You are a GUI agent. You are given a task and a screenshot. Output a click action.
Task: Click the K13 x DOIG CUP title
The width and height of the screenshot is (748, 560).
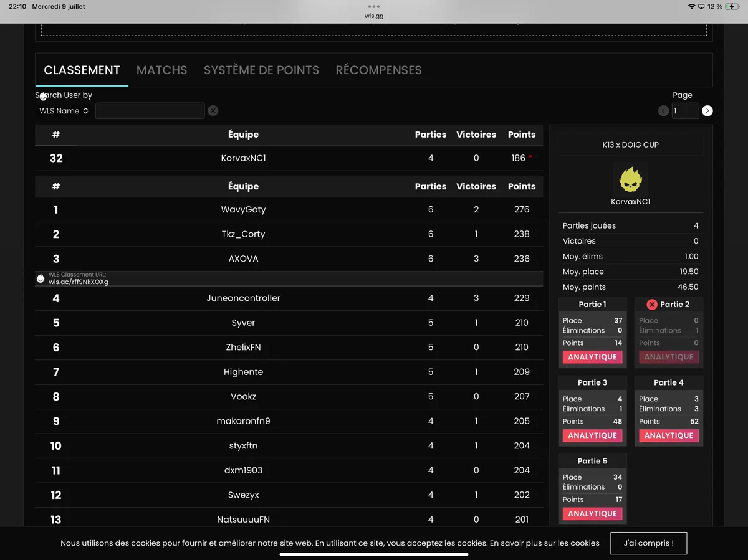click(630, 145)
